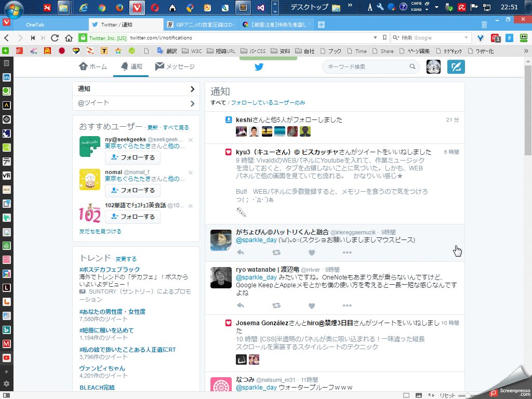This screenshot has width=532, height=399.
Task: Open Gmail web panel in sidebar
Action: [6, 344]
